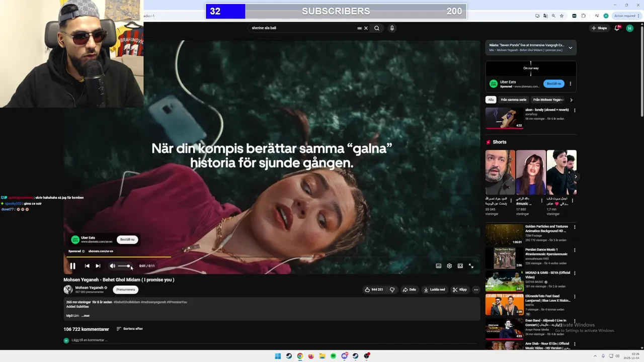Open Windows Start menu
Image resolution: width=644 pixels, height=362 pixels.
tap(278, 356)
